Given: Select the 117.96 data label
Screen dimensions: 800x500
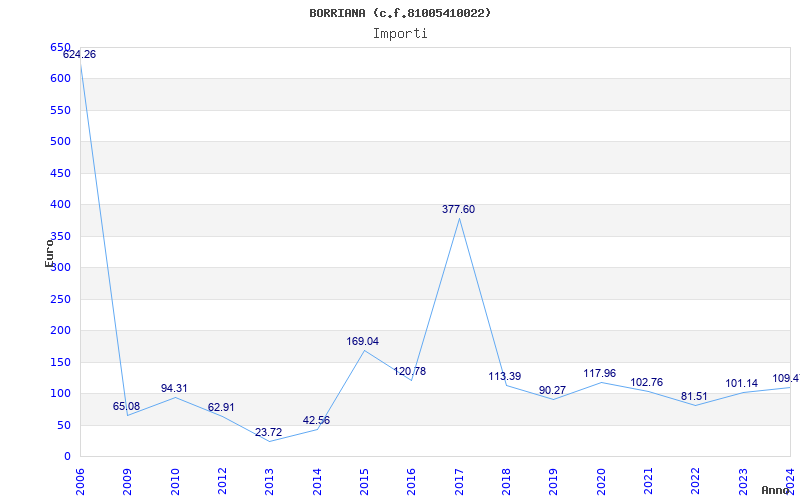Looking at the screenshot, I should 599,373.
